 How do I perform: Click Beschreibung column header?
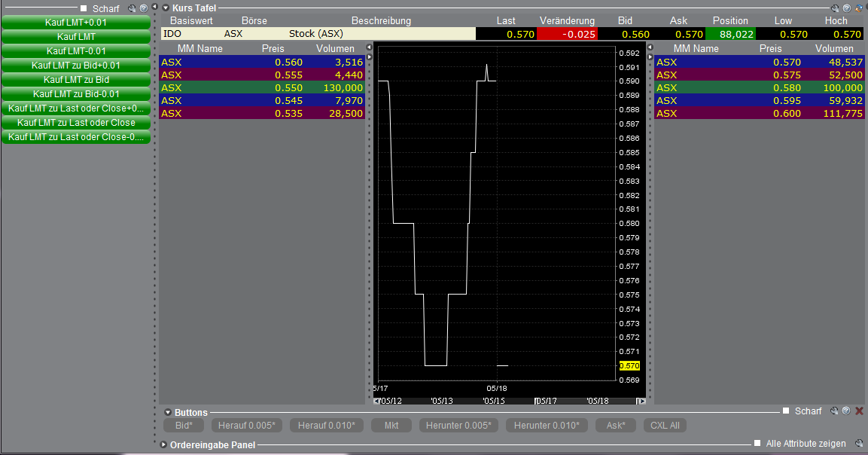click(x=382, y=20)
